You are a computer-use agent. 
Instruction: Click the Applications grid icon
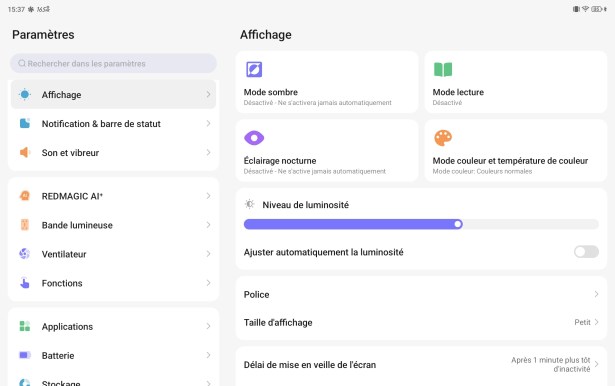(x=25, y=326)
